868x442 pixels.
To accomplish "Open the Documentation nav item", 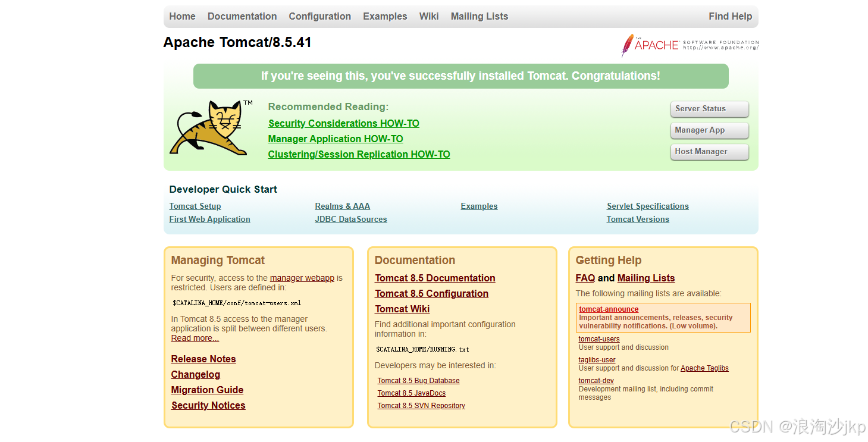I will pos(242,17).
